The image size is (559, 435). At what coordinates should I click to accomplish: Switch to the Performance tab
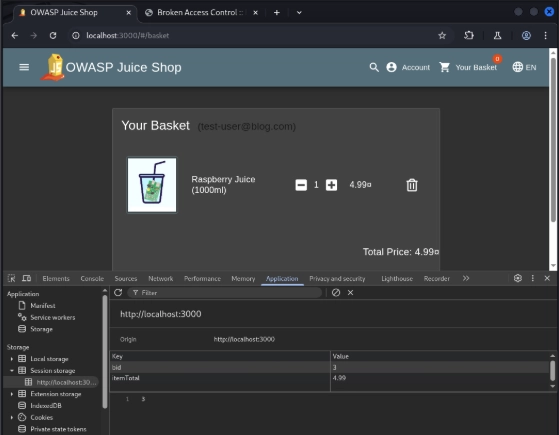coord(202,278)
